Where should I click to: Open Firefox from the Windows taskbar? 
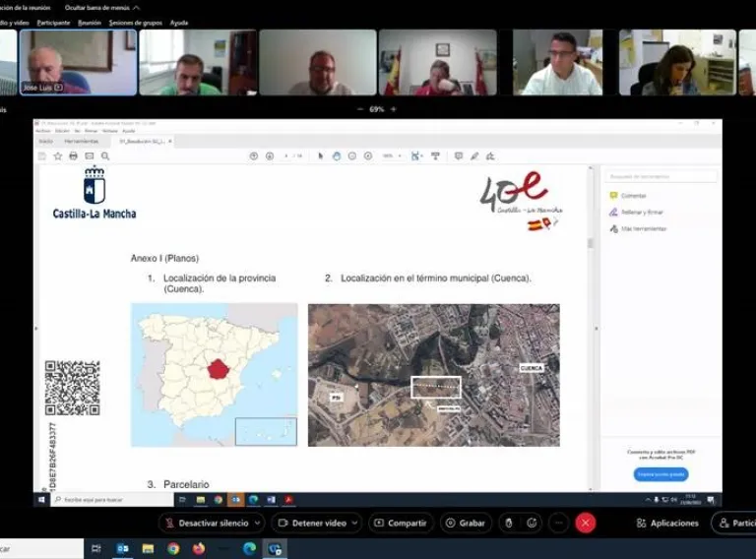(x=198, y=548)
